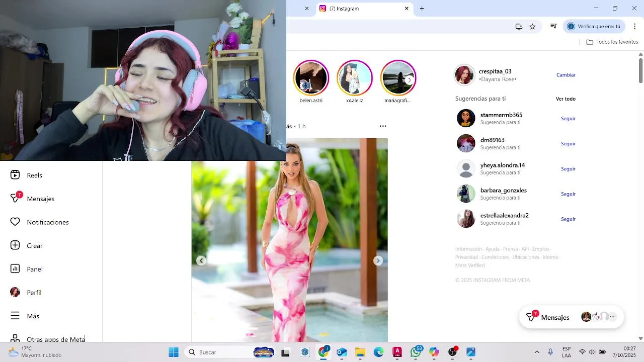The width and height of the screenshot is (644, 362).
Task: Open the Más hamburger menu
Action: (25, 316)
